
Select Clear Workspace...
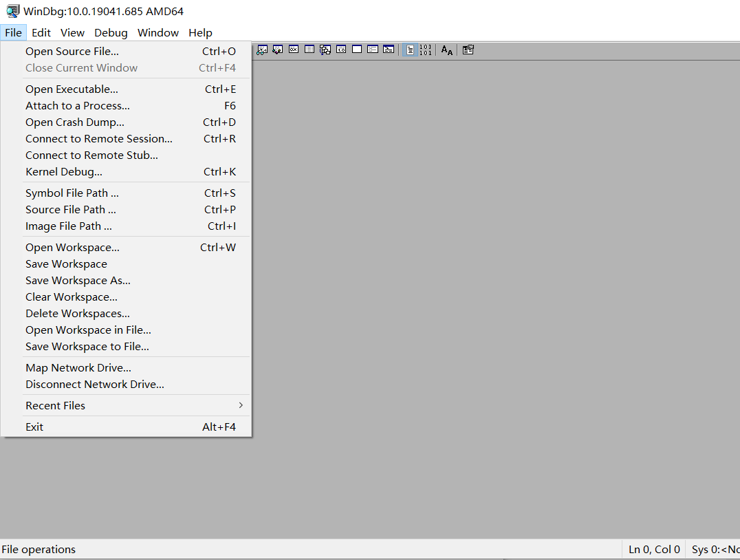pyautogui.click(x=126, y=297)
